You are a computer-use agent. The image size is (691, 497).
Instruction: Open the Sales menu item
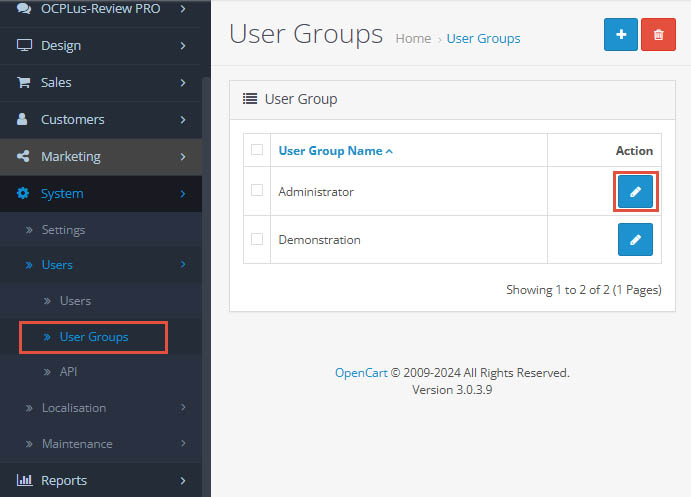click(101, 83)
